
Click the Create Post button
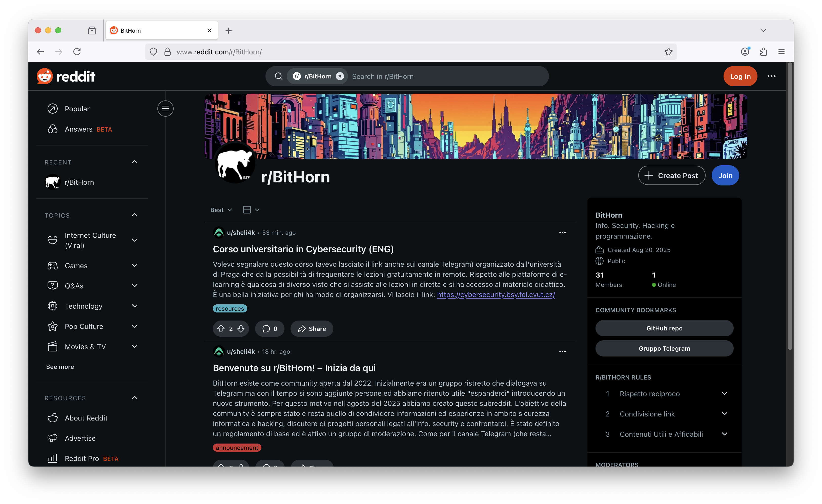(x=671, y=175)
